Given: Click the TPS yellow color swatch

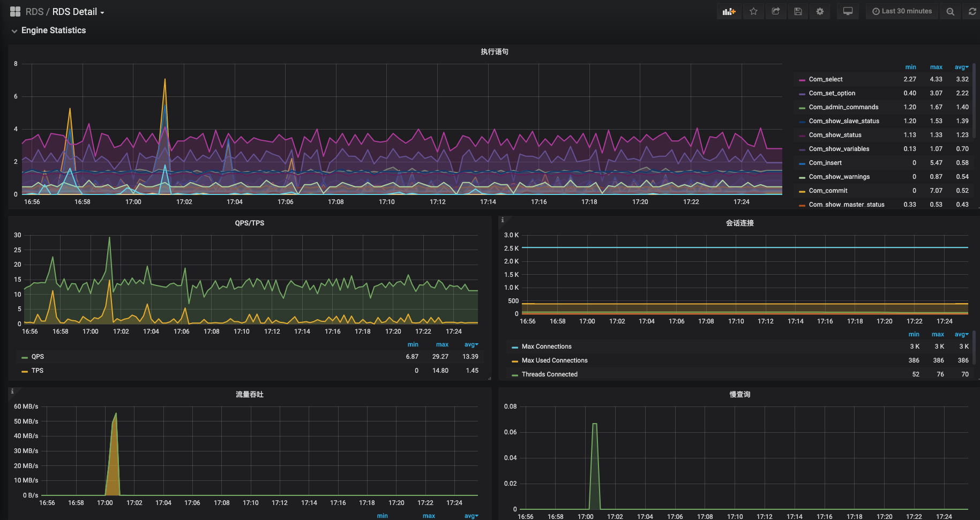Looking at the screenshot, I should [x=24, y=371].
